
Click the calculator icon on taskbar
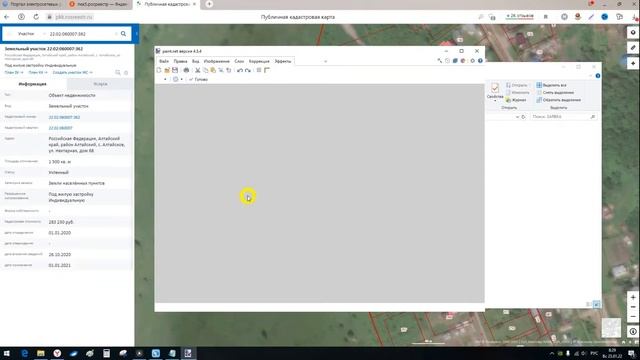(x=106, y=353)
